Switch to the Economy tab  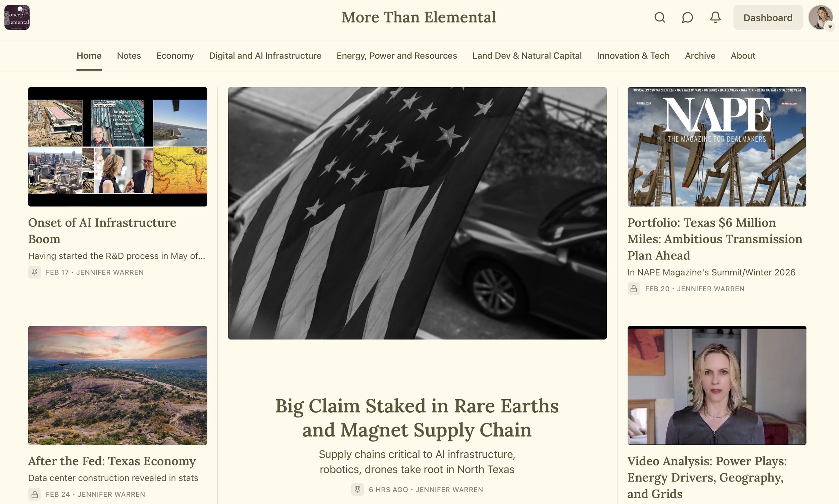(x=175, y=56)
